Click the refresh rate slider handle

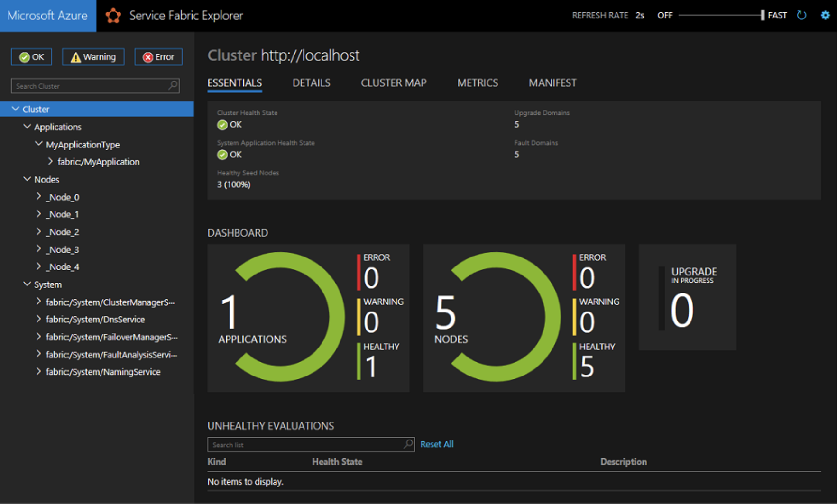(763, 15)
